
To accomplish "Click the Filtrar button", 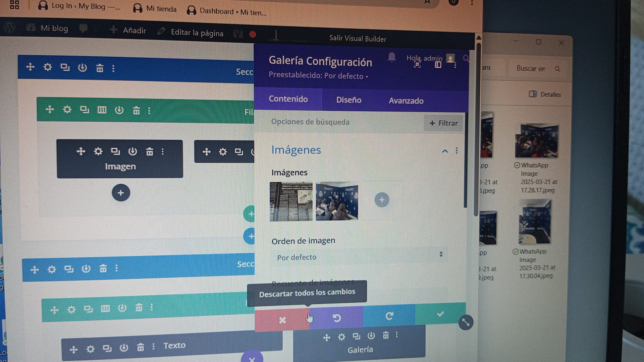I will pyautogui.click(x=443, y=123).
